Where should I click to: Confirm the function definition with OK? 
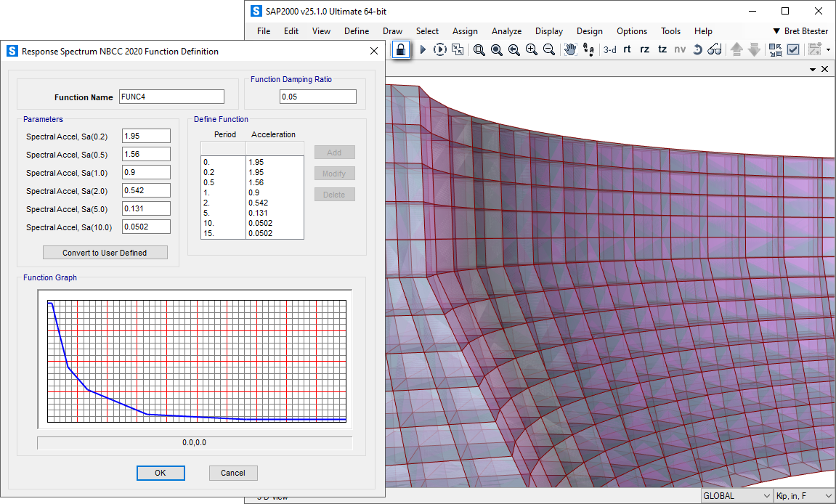pos(161,473)
